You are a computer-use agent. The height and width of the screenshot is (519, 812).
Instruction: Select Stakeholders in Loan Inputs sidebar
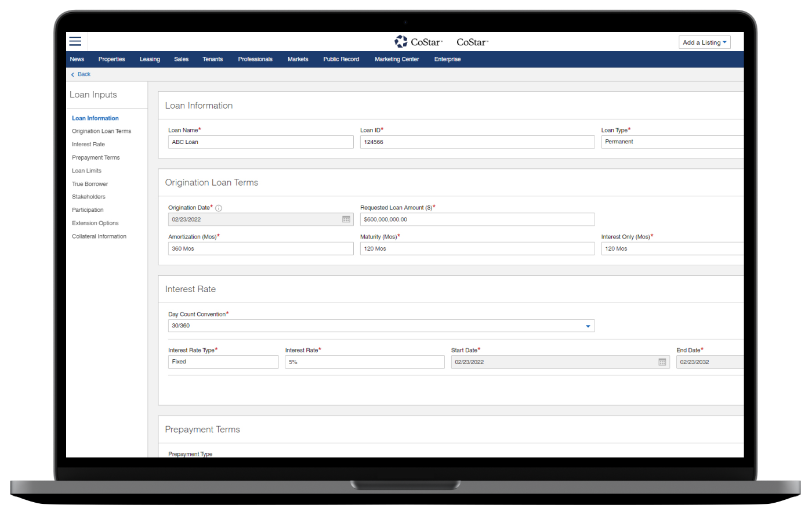89,197
